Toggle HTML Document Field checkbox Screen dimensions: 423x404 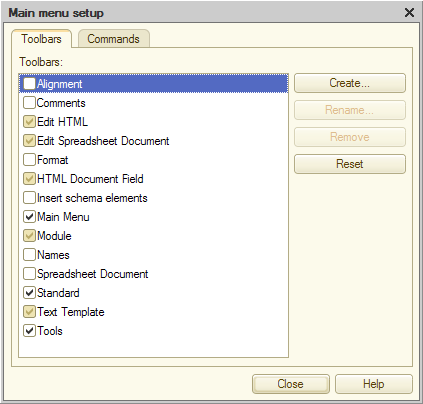pos(29,179)
